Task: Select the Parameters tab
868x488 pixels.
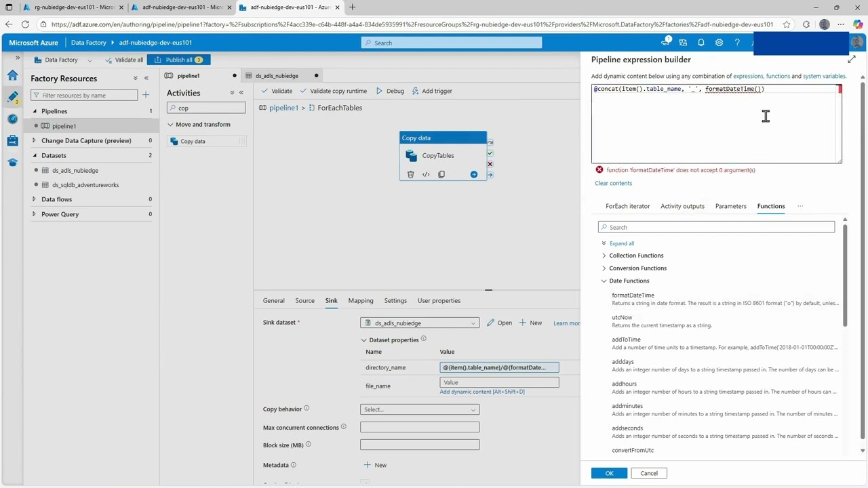Action: 730,206
